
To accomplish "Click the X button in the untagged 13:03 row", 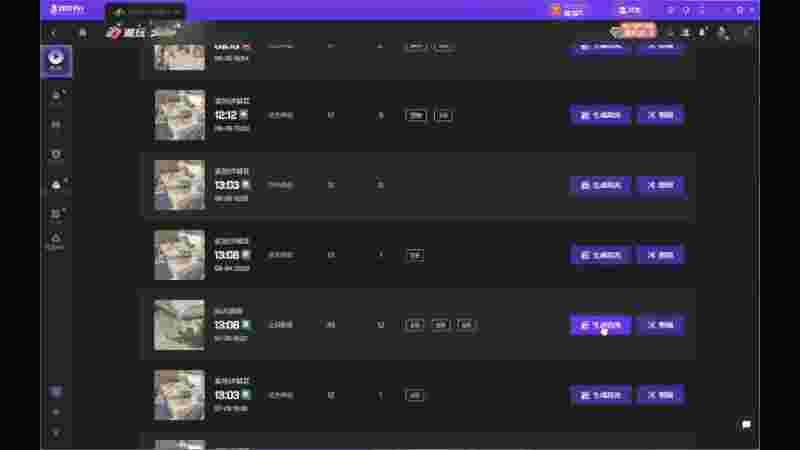I will pyautogui.click(x=661, y=185).
